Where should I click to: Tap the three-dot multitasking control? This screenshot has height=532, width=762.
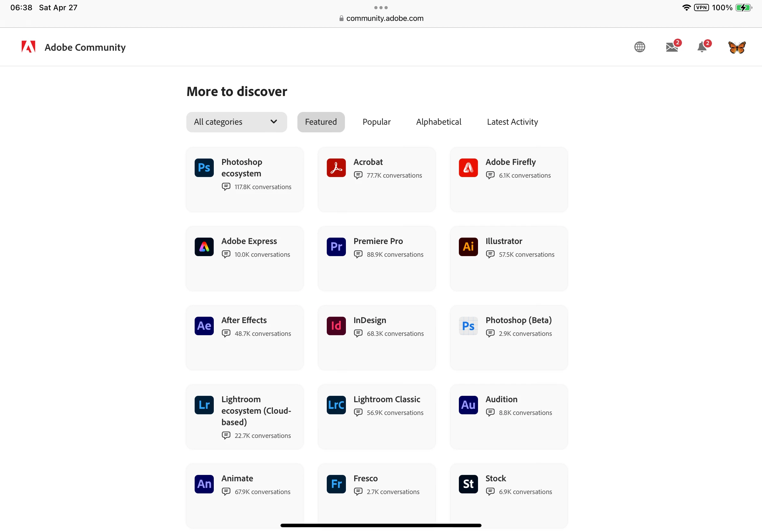381,7
